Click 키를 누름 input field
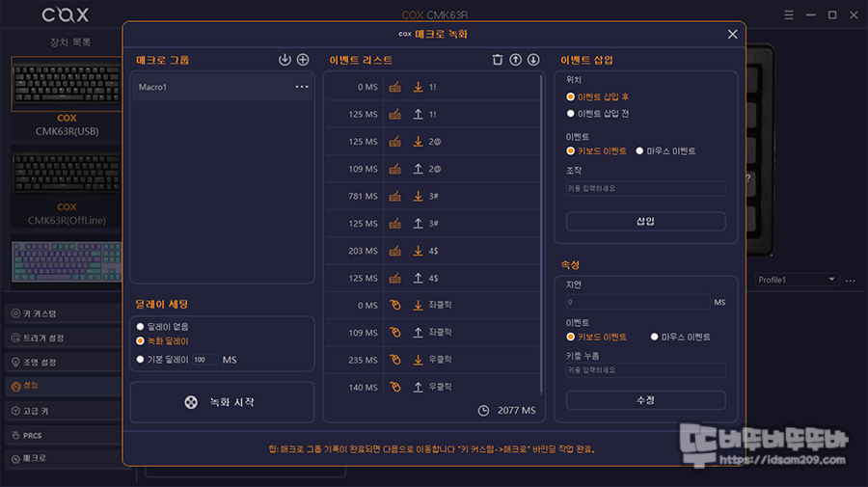Image resolution: width=868 pixels, height=487 pixels. click(645, 370)
